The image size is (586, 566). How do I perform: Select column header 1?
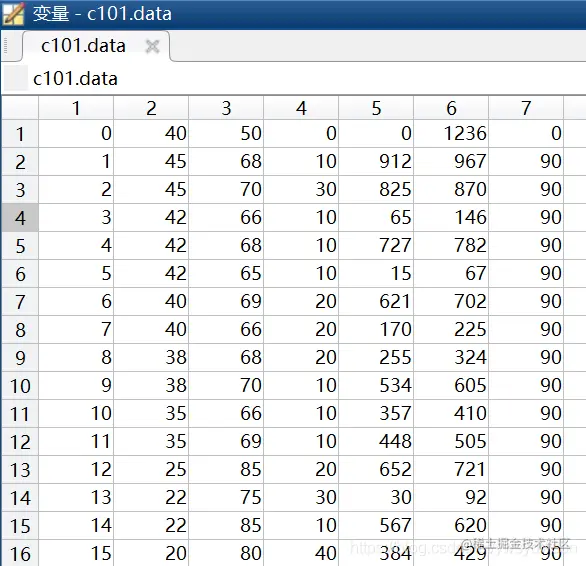[76, 108]
